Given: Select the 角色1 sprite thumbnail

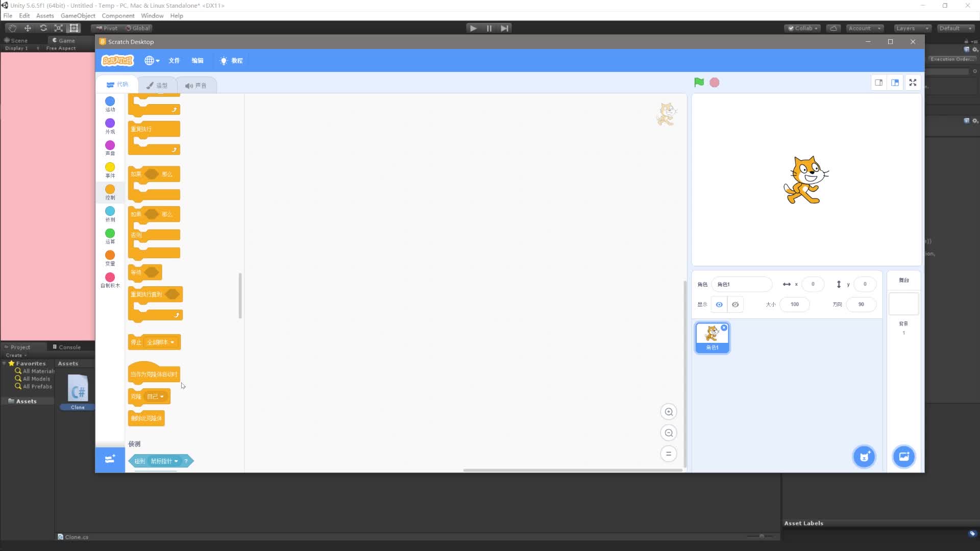Looking at the screenshot, I should tap(712, 338).
